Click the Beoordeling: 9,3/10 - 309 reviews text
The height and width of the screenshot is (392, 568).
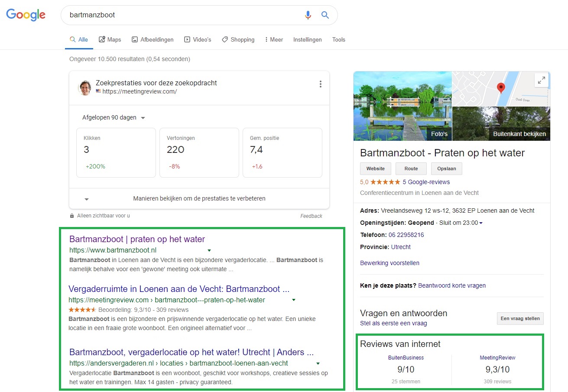(143, 310)
